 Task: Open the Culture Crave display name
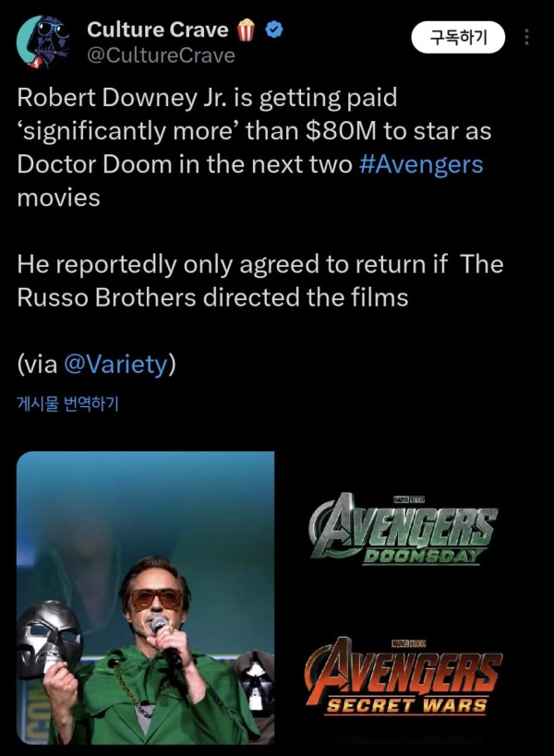point(158,30)
